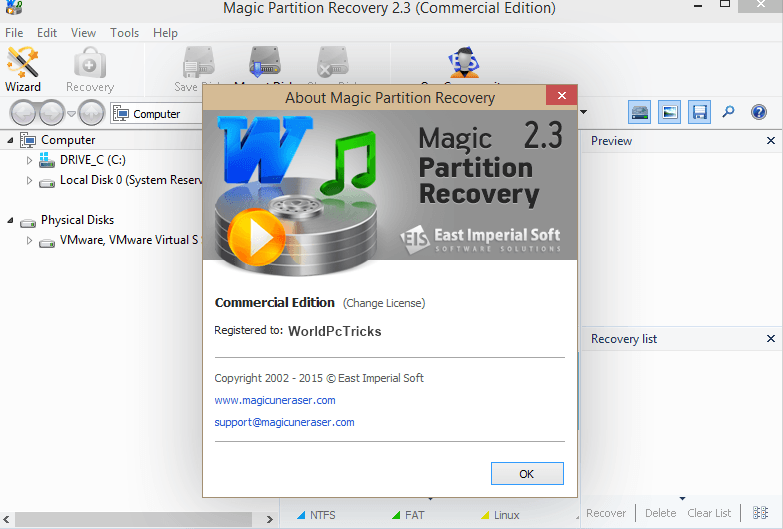
Task: Click the support@magicuneraser.com email link
Action: (284, 422)
